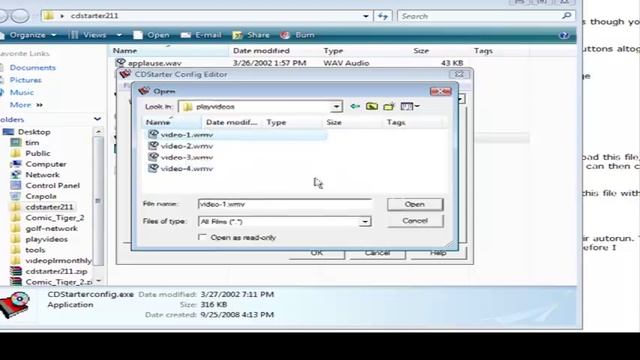The height and width of the screenshot is (360, 640).
Task: Sort by Name column in Open dialog
Action: pos(172,122)
